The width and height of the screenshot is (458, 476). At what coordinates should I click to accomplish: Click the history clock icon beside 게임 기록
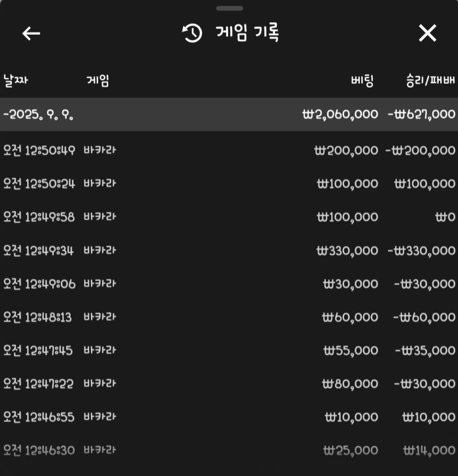(192, 33)
